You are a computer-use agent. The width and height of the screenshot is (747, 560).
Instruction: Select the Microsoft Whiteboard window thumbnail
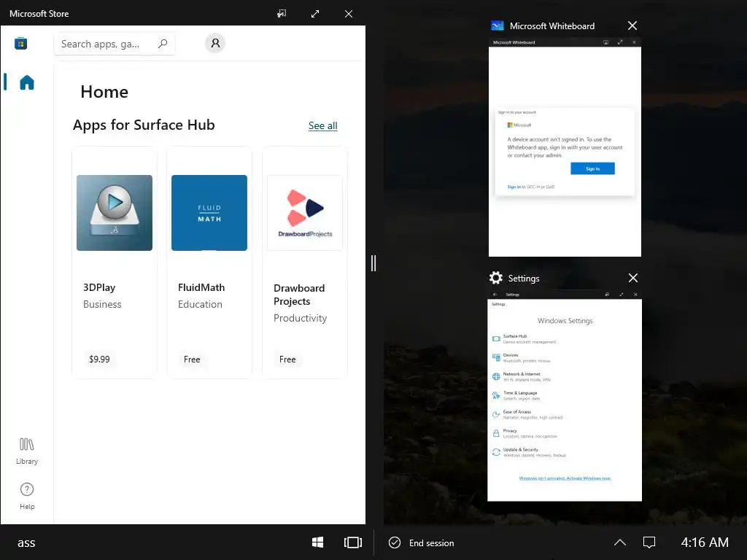pos(565,147)
